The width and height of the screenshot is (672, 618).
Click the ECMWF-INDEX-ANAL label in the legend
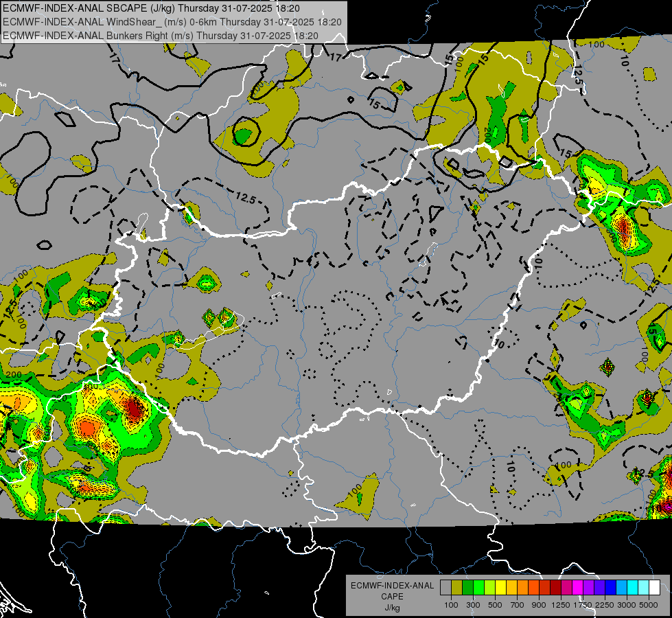pyautogui.click(x=392, y=586)
